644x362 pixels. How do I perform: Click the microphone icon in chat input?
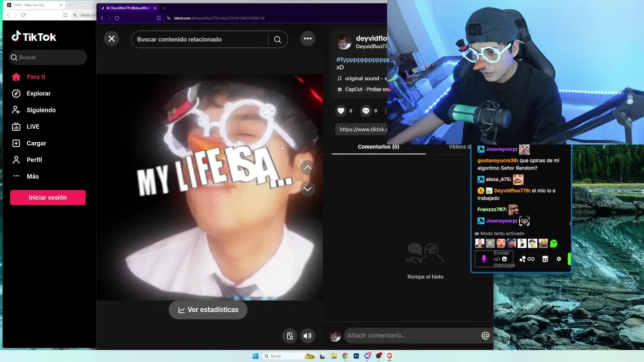point(484,259)
